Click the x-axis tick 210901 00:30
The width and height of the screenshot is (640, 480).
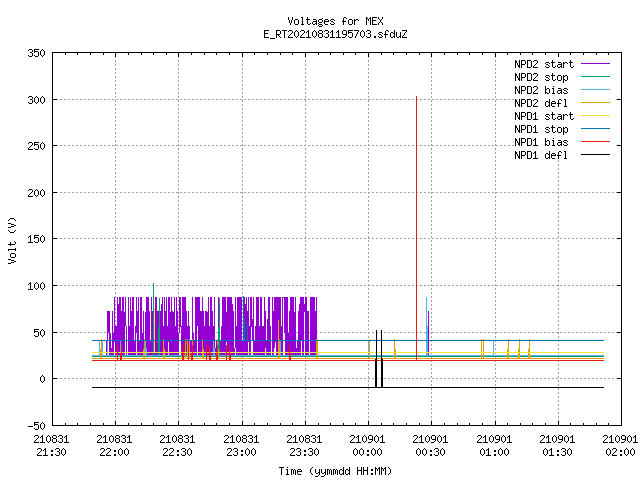[x=431, y=446]
